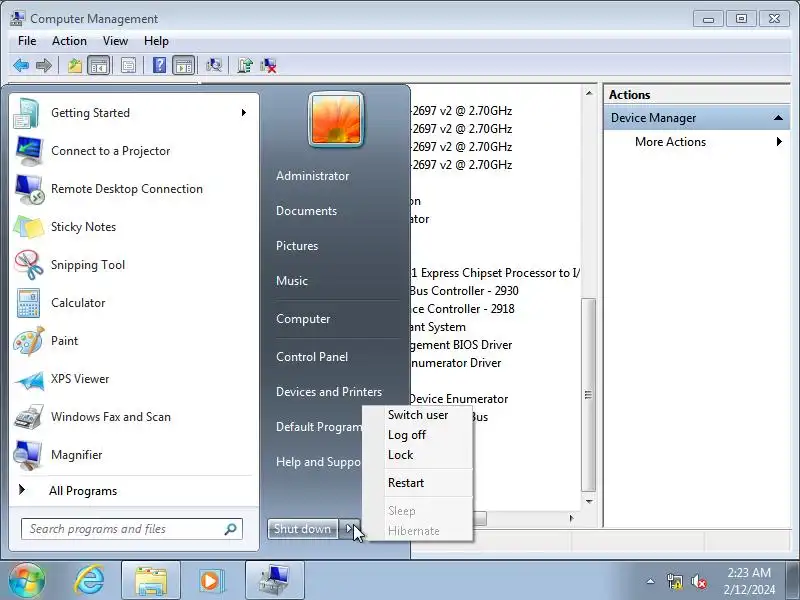Click the muted volume tray icon
The width and height of the screenshot is (800, 600).
click(698, 581)
